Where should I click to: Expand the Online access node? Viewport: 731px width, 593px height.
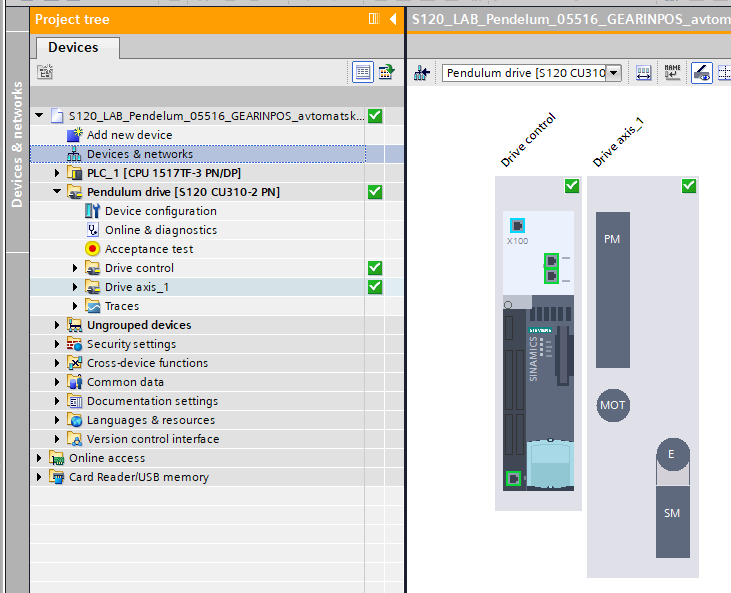click(x=40, y=458)
